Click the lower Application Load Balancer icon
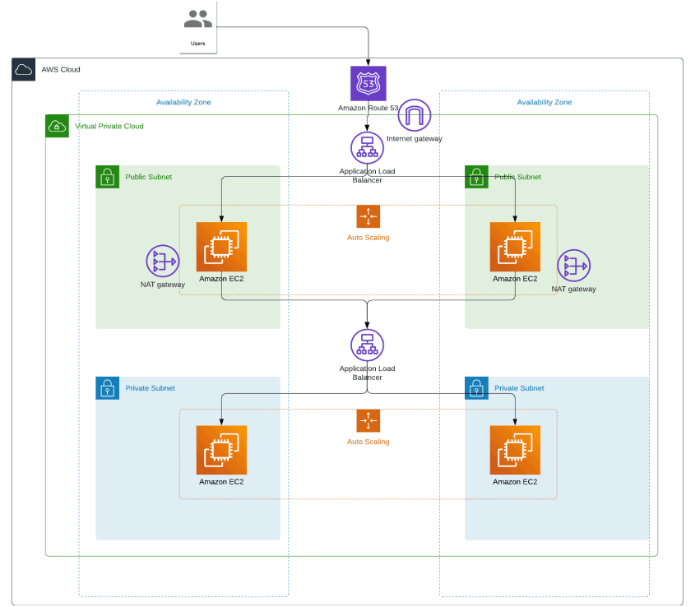 click(367, 345)
